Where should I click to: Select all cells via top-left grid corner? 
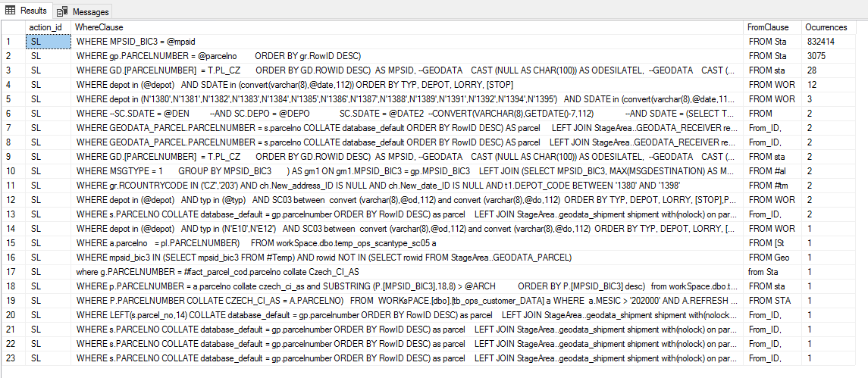(14, 27)
